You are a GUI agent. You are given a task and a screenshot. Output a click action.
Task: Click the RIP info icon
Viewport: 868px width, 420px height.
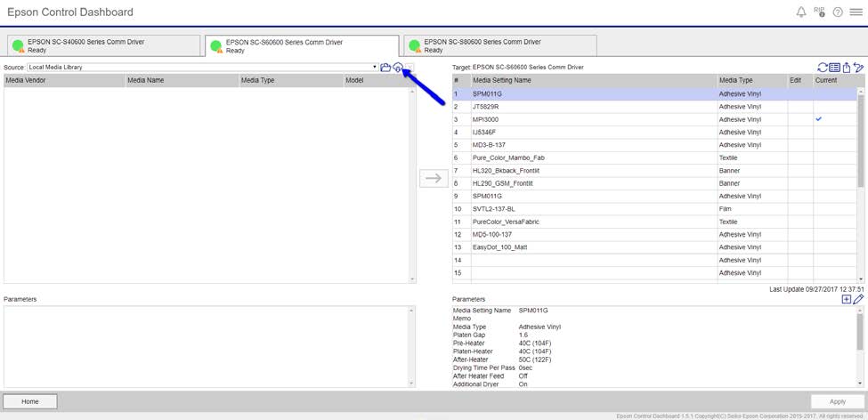click(819, 12)
